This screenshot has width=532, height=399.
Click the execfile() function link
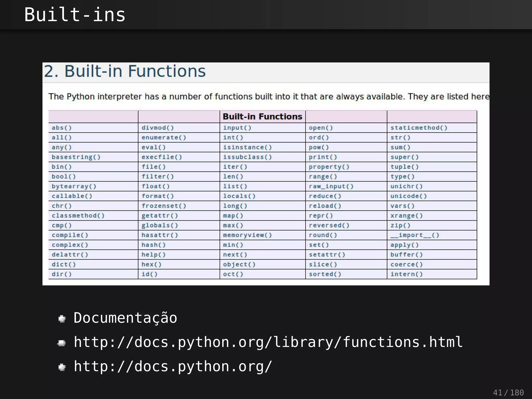pyautogui.click(x=162, y=157)
